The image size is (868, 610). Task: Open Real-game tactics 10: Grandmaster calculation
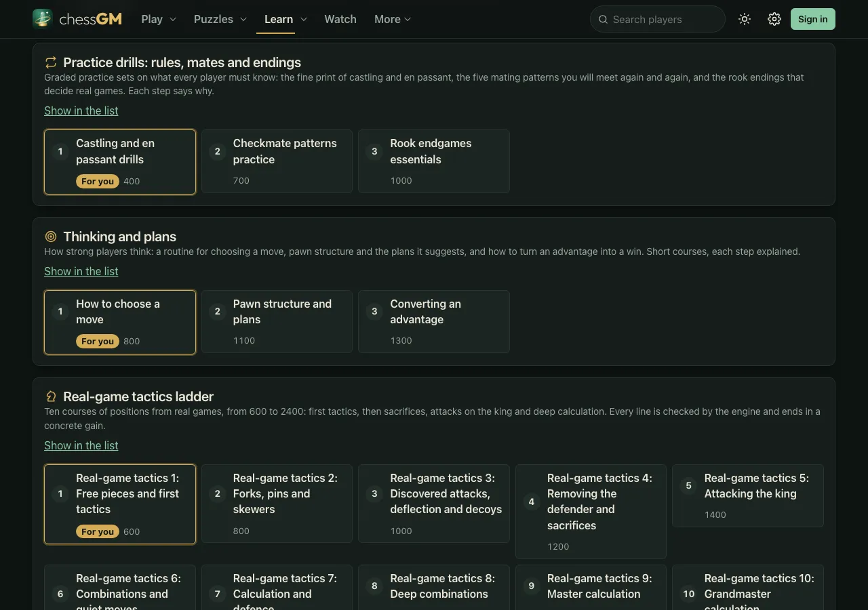click(748, 588)
